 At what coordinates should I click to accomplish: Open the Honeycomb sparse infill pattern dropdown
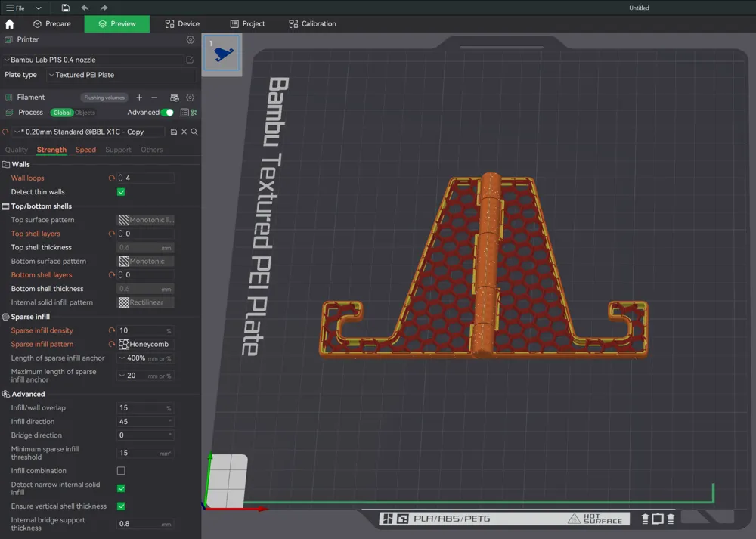[146, 344]
